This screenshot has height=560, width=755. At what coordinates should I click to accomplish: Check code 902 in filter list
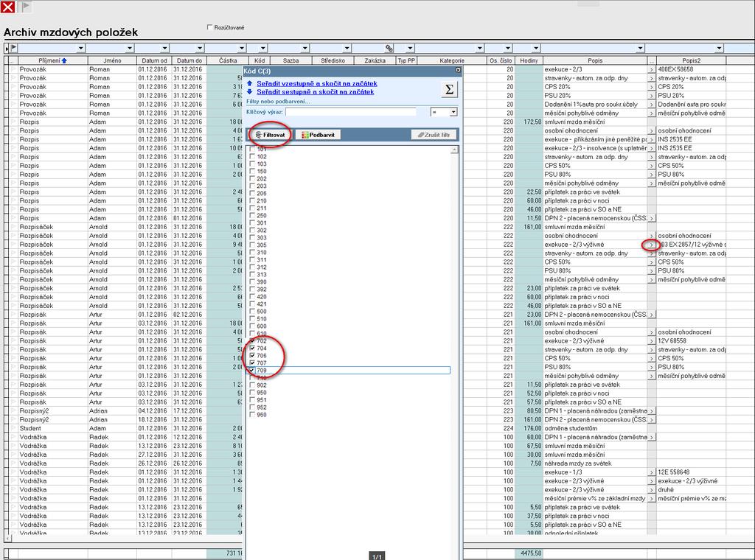tap(252, 385)
